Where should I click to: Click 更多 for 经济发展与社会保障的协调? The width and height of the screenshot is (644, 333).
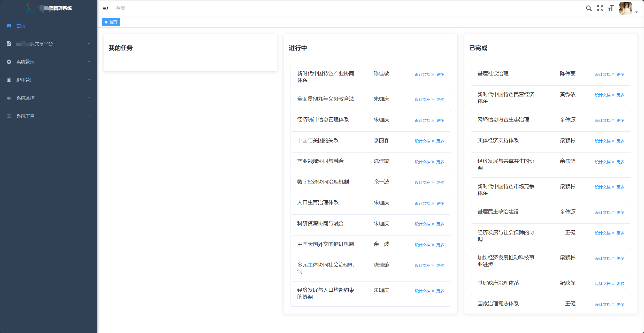click(620, 233)
